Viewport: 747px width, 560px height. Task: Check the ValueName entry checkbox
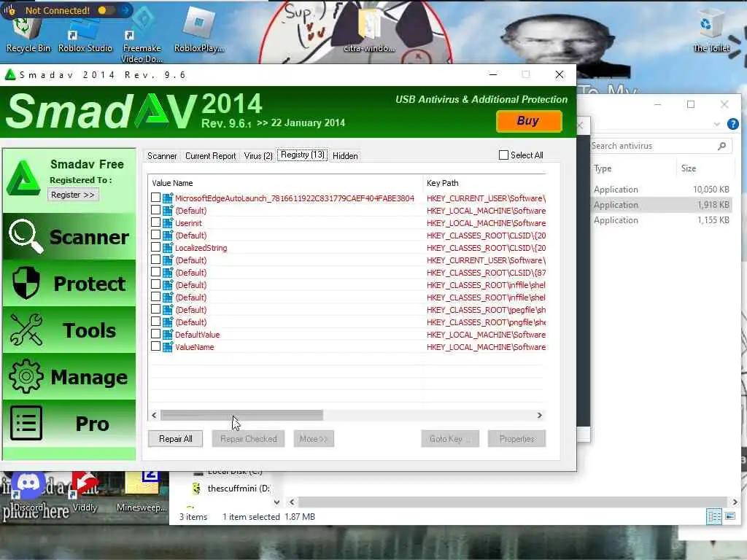[156, 346]
